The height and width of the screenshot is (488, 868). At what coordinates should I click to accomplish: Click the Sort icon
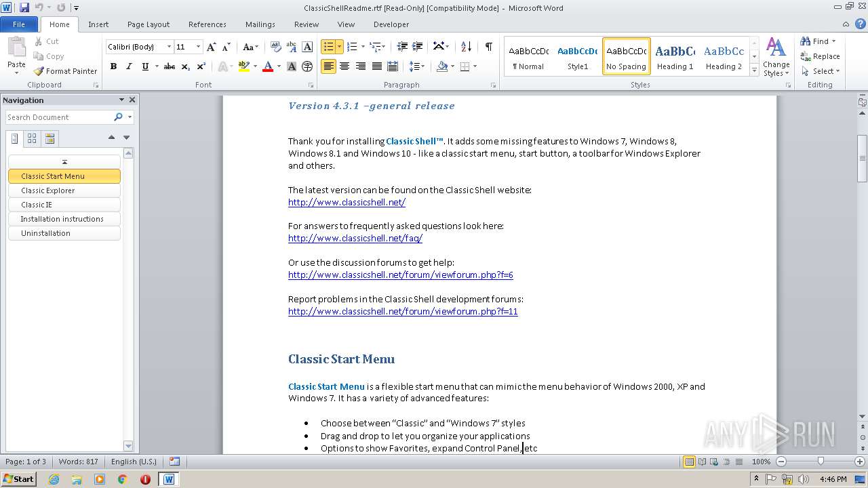[466, 47]
